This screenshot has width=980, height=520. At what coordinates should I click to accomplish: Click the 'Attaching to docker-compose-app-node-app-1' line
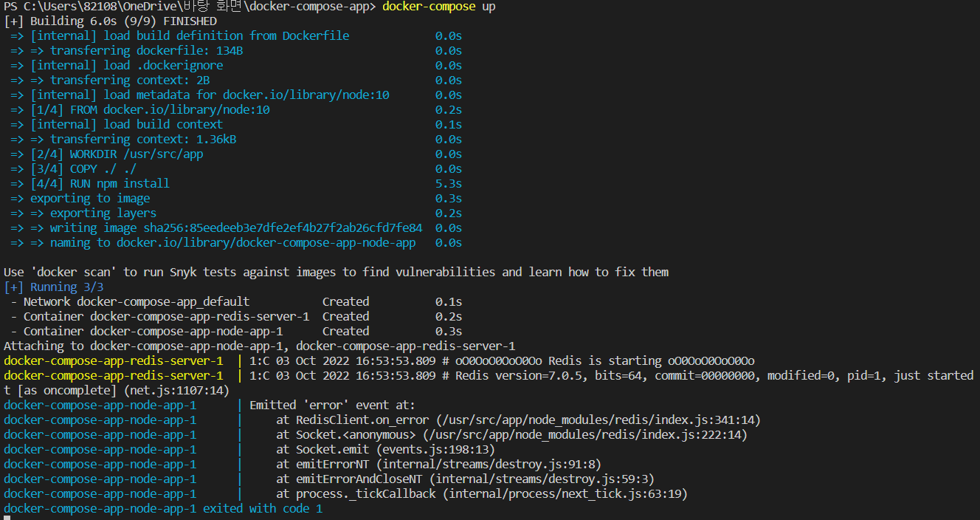pyautogui.click(x=260, y=346)
